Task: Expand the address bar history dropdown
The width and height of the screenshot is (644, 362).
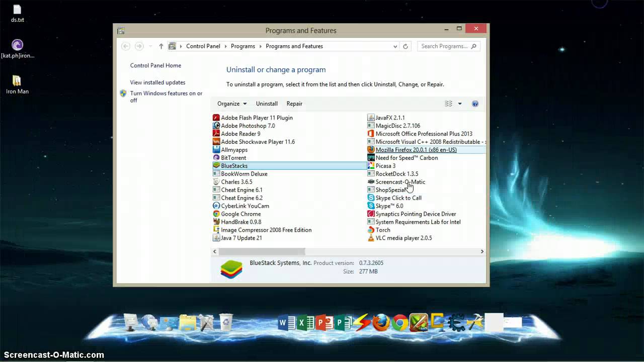Action: 395,46
